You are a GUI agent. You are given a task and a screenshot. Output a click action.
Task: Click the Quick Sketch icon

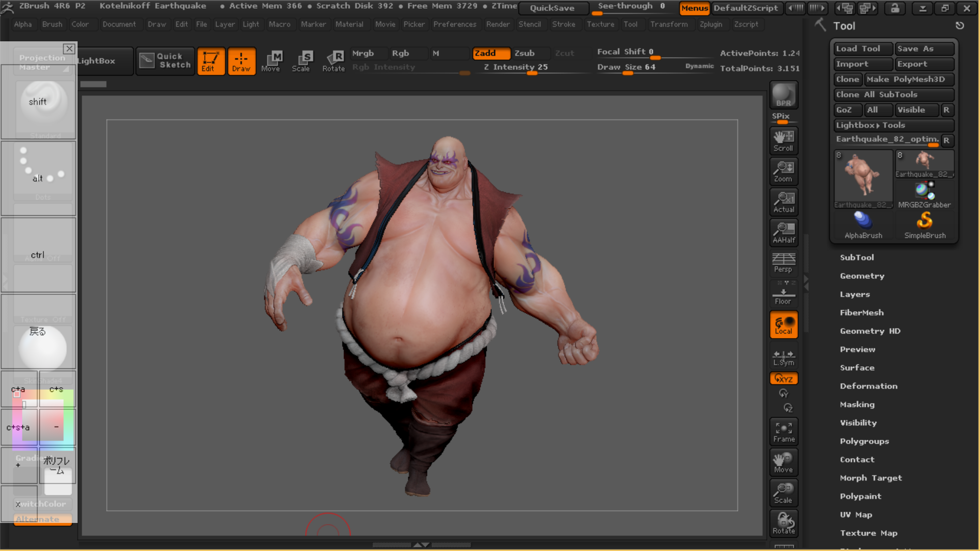165,61
